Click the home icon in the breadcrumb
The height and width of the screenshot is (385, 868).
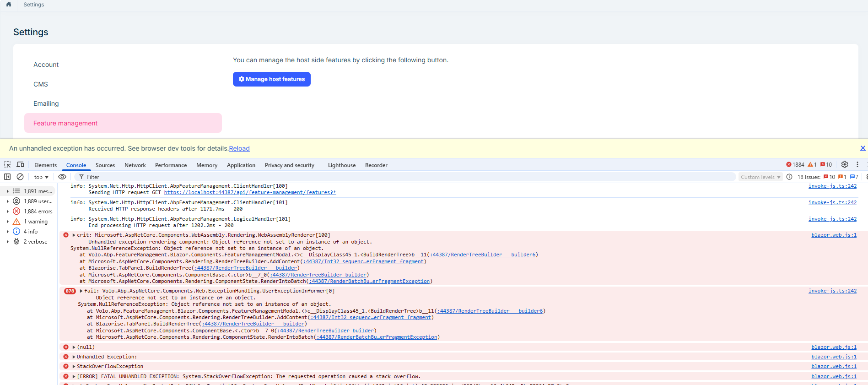click(x=8, y=4)
